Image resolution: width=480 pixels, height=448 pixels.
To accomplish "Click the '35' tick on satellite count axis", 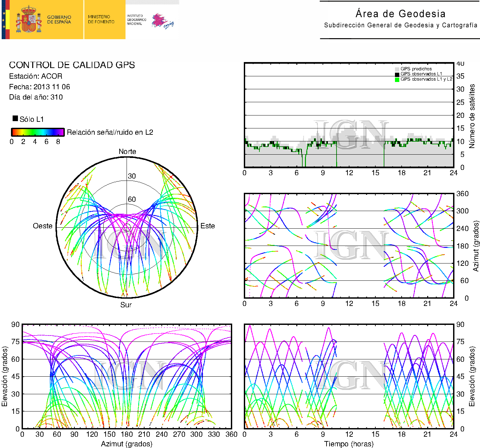I will pos(460,76).
